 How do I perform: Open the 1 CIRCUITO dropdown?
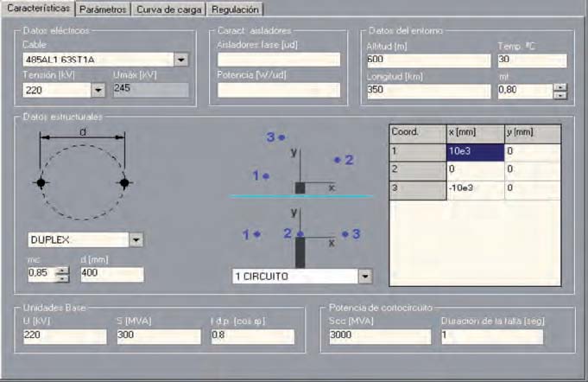pos(365,277)
